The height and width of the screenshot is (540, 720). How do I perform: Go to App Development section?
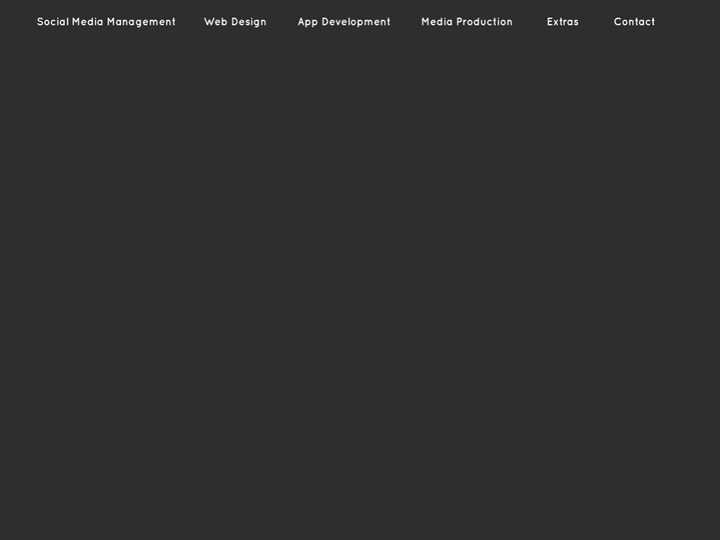tap(344, 22)
